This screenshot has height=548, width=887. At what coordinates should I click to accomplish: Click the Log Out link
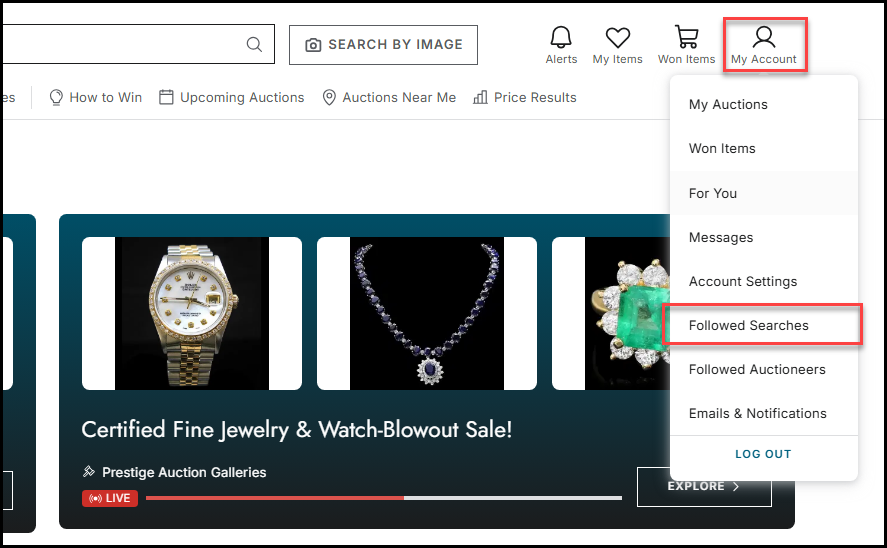763,454
